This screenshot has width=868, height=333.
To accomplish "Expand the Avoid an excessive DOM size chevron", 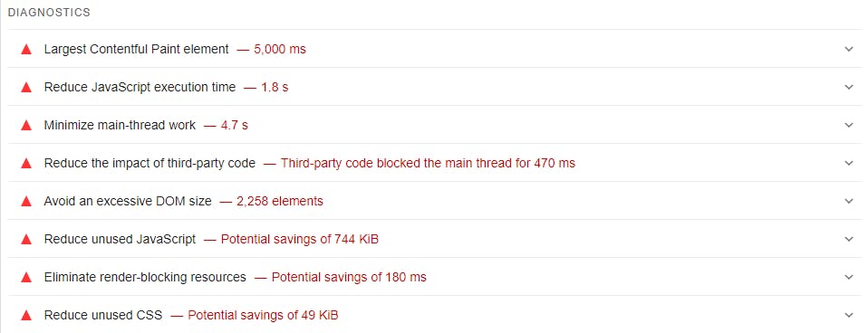I will click(849, 202).
